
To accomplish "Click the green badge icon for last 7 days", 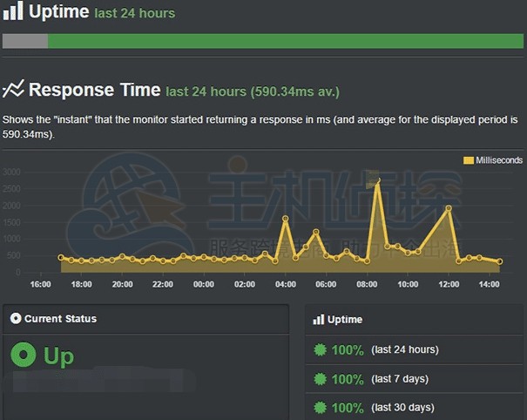I will pyautogui.click(x=320, y=379).
